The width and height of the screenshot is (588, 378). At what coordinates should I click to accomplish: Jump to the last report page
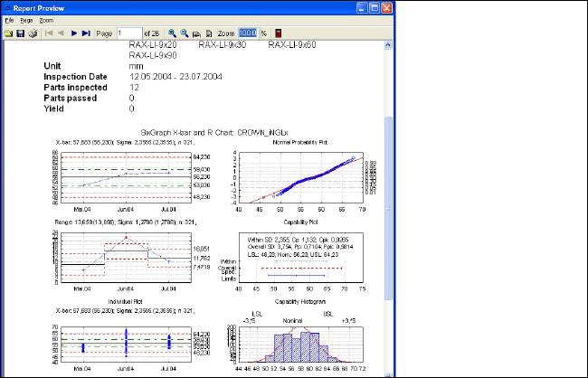point(86,33)
